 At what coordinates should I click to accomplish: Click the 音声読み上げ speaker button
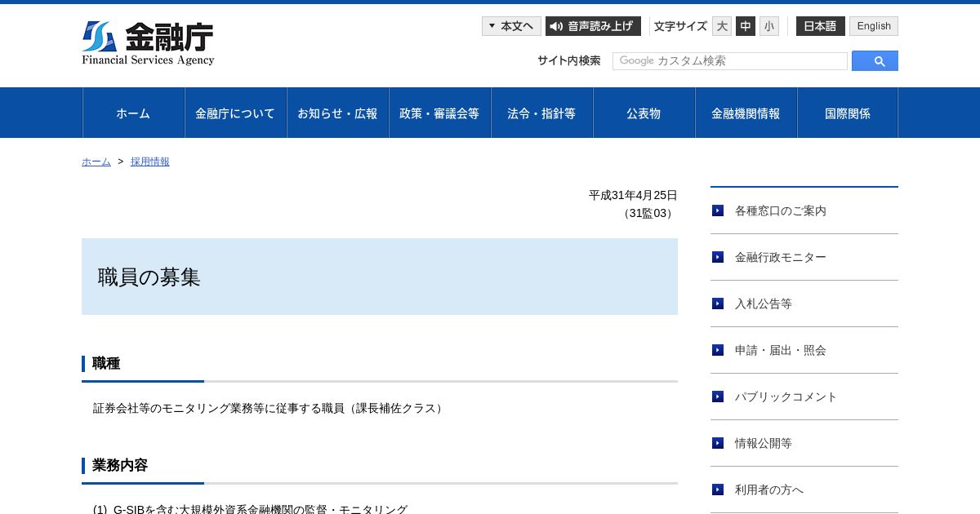coord(593,26)
